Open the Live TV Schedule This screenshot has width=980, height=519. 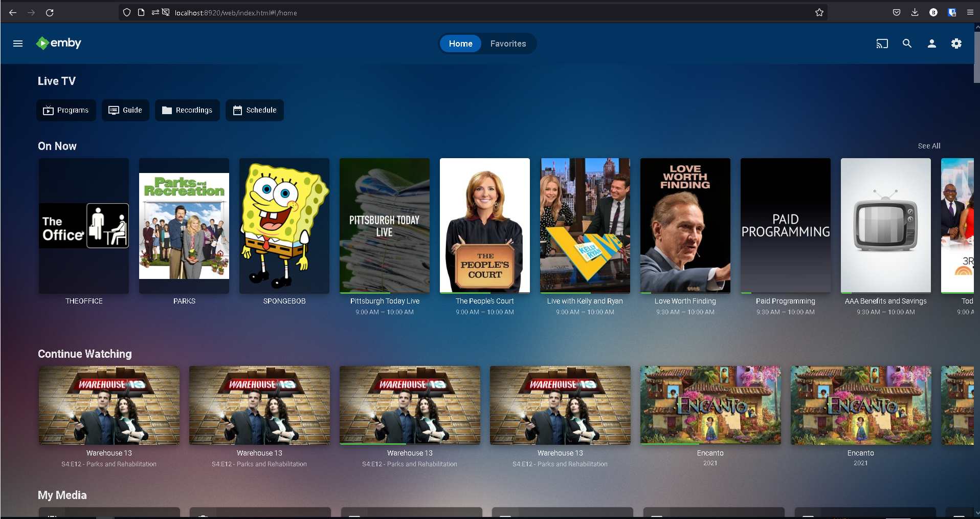(x=255, y=110)
